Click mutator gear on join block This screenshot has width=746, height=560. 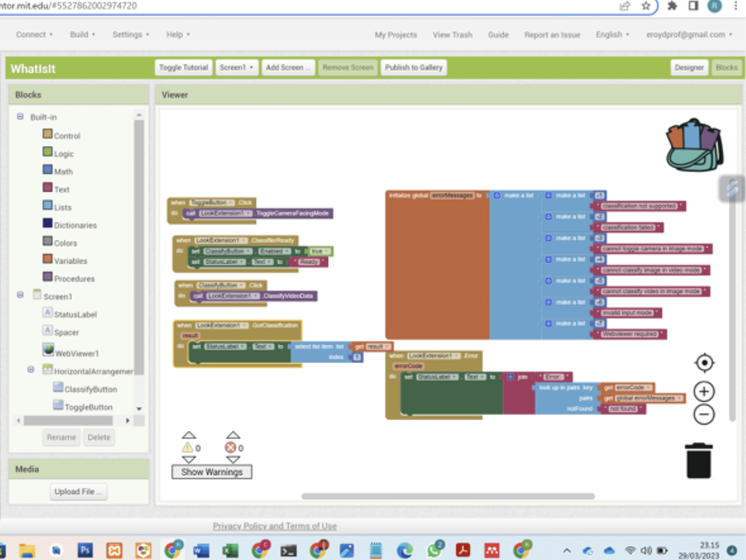[x=510, y=377]
